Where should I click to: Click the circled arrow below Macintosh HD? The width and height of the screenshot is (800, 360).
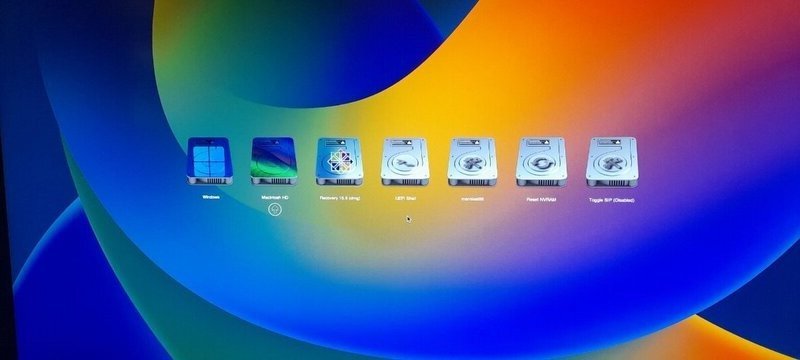pyautogui.click(x=274, y=209)
